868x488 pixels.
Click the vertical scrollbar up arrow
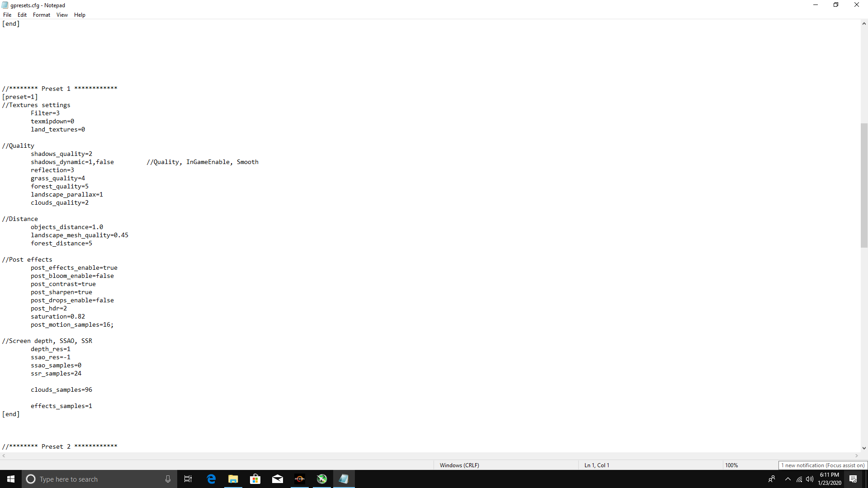(x=864, y=23)
